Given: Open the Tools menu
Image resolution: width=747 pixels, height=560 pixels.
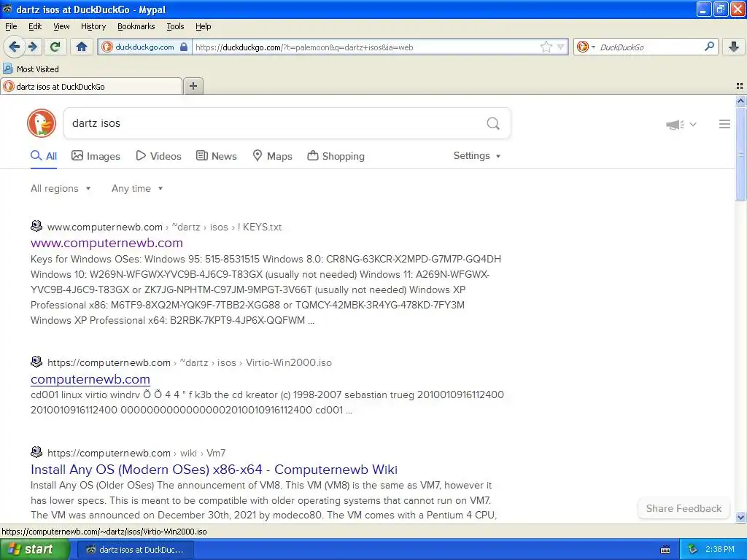Looking at the screenshot, I should coord(175,26).
